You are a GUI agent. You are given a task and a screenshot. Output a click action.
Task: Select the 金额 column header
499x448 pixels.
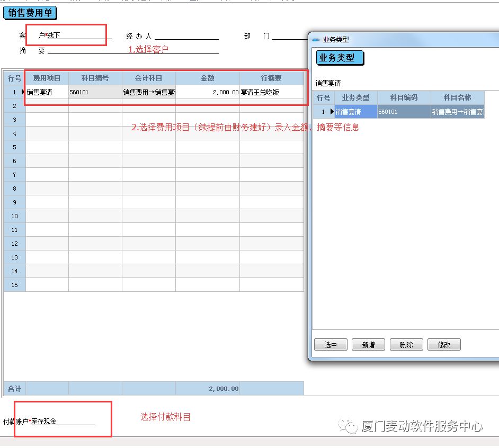[207, 78]
